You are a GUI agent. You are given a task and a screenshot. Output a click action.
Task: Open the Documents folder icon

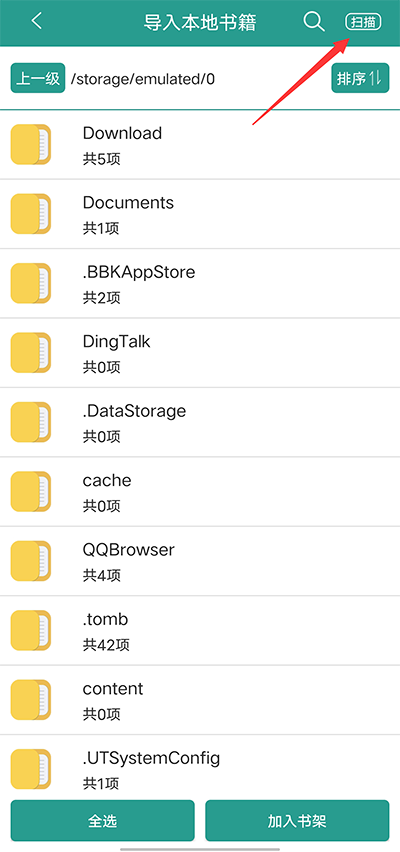pos(31,214)
